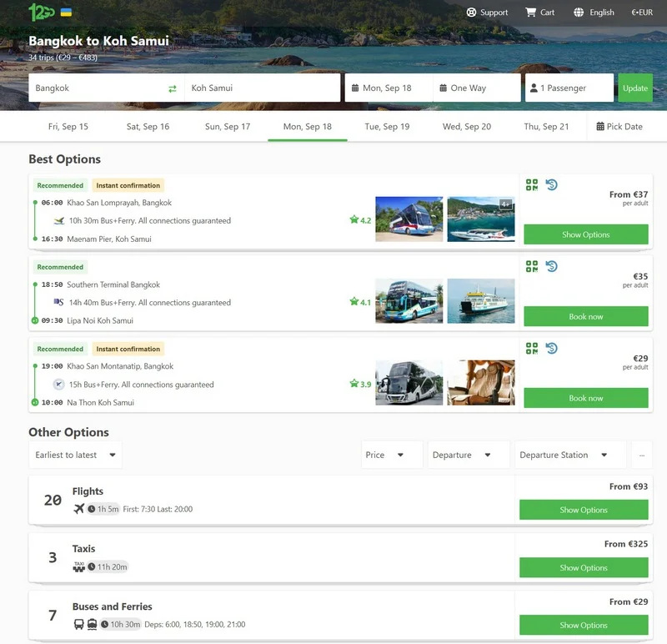
Task: Open the One Way trip type selector
Action: tap(477, 88)
